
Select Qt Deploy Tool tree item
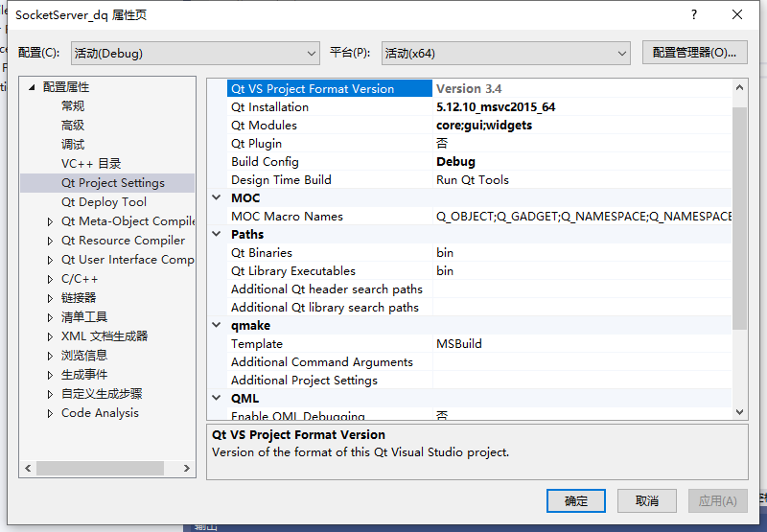click(104, 202)
